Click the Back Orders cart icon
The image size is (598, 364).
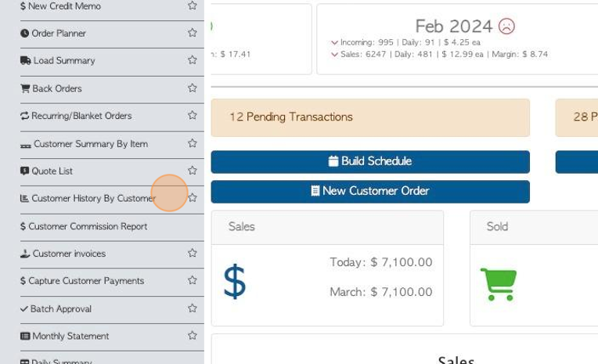pyautogui.click(x=25, y=88)
